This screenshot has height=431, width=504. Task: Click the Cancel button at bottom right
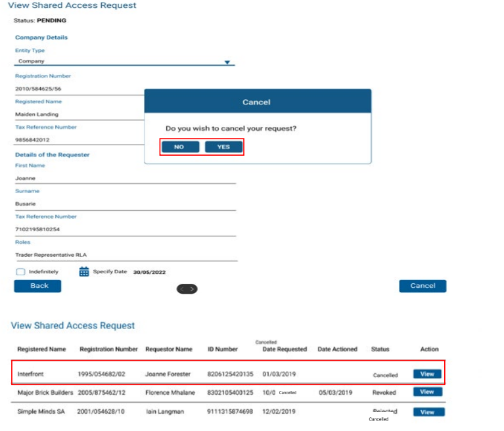point(423,286)
